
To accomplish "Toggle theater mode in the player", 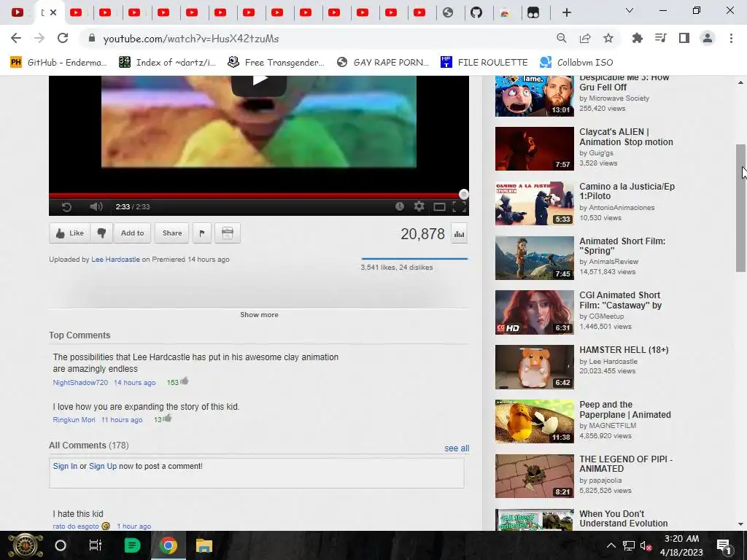I will tap(439, 206).
